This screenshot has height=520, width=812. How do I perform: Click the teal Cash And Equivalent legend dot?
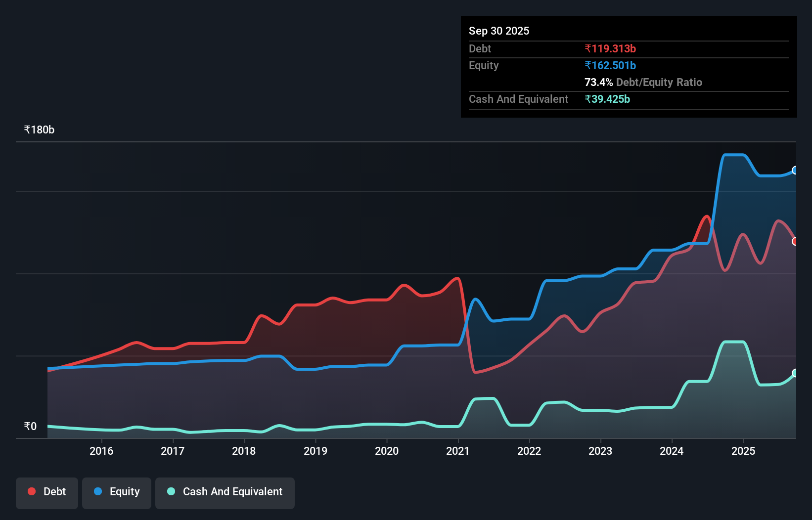tap(171, 492)
